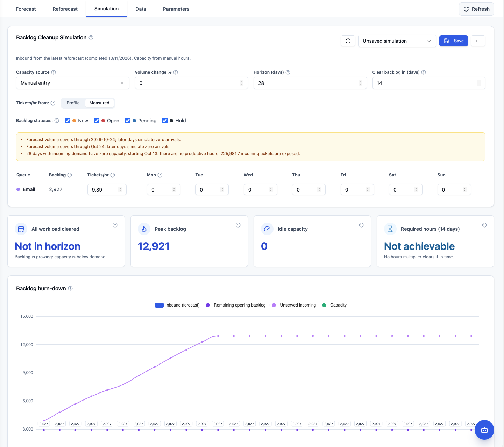Click the Wed hours input for Email
The image size is (504, 447).
click(261, 189)
